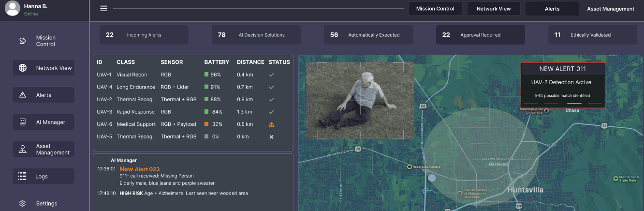Click UAV-6 orange warning status icon

click(271, 124)
